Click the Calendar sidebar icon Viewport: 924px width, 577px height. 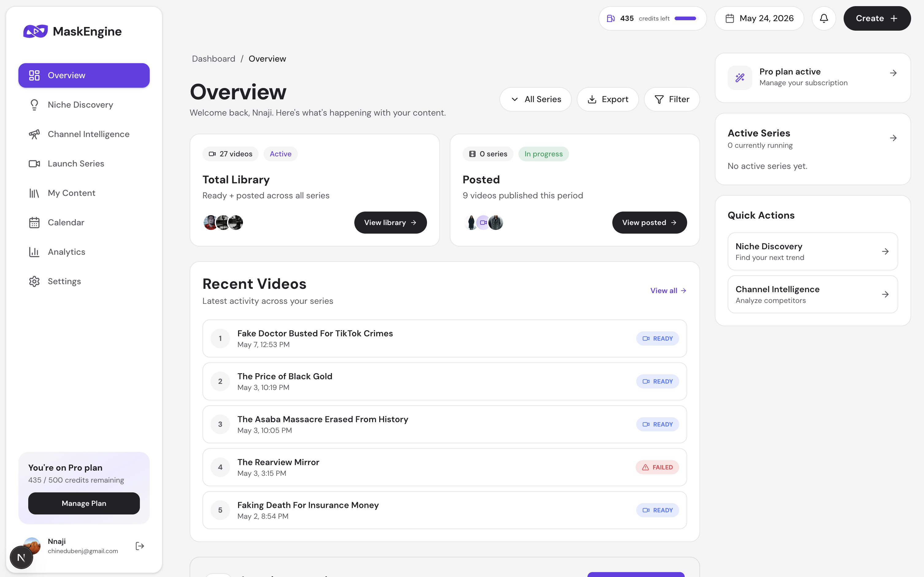pyautogui.click(x=34, y=223)
